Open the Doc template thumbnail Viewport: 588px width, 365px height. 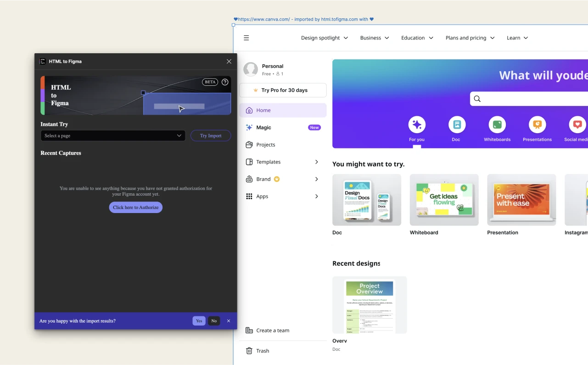pos(367,200)
